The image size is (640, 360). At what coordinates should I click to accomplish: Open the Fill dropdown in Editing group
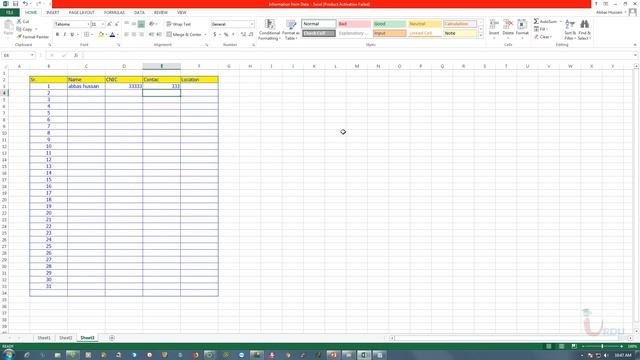click(541, 29)
